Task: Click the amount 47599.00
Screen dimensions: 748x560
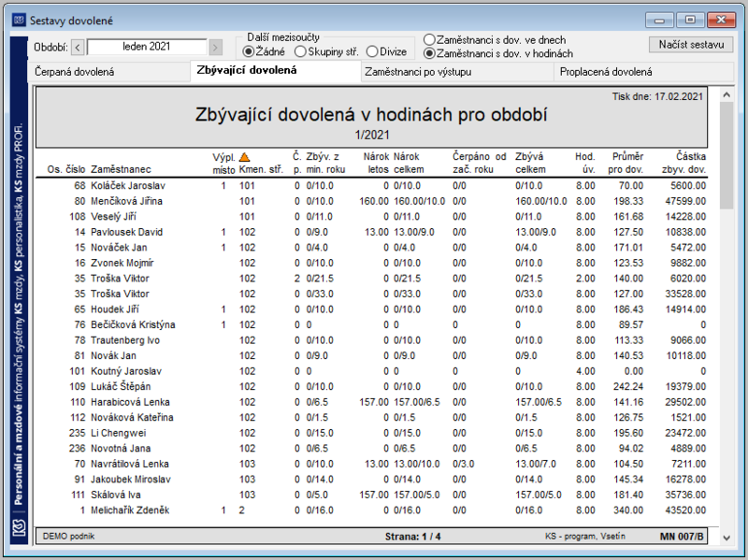Action: 685,201
